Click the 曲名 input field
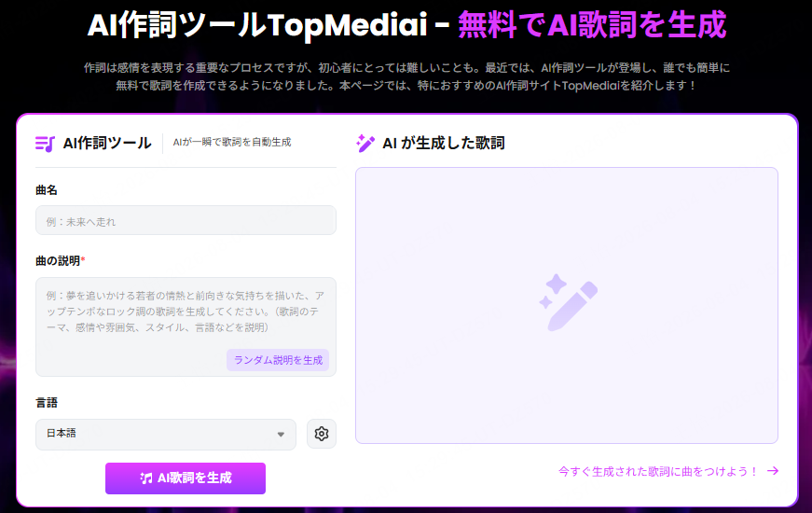This screenshot has width=812, height=513. point(186,220)
